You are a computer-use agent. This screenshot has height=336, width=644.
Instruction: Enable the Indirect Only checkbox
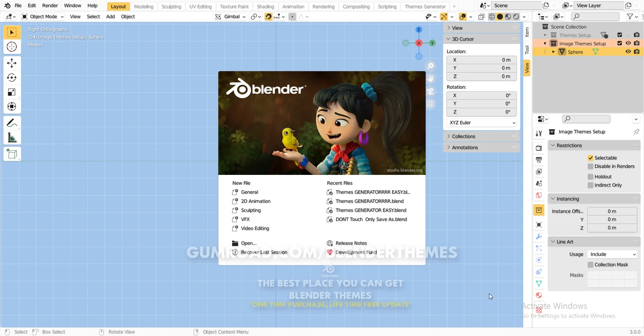tap(590, 185)
